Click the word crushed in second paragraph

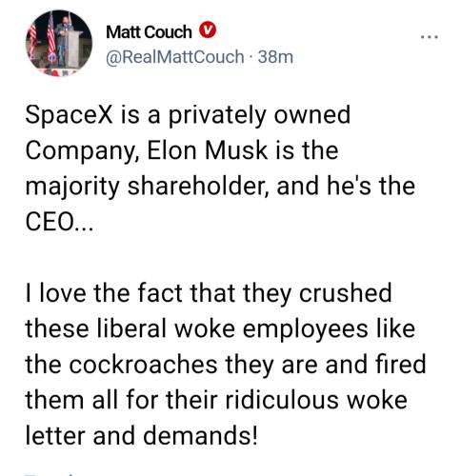tap(346, 293)
